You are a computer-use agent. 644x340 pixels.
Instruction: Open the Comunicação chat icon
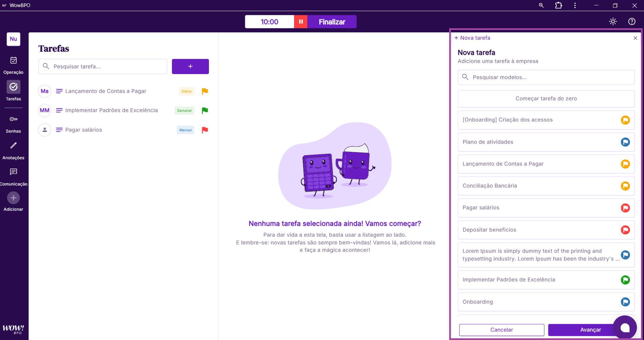pyautogui.click(x=13, y=172)
